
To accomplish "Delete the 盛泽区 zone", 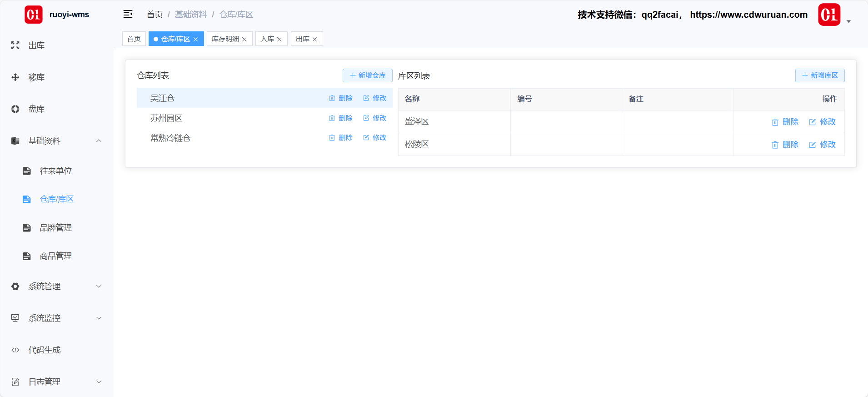I will pos(785,122).
